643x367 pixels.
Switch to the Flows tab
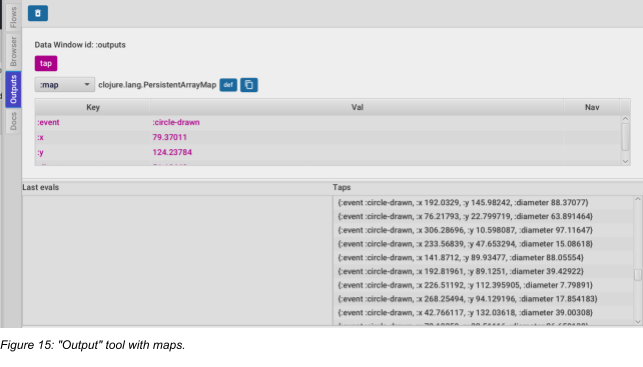coord(14,17)
